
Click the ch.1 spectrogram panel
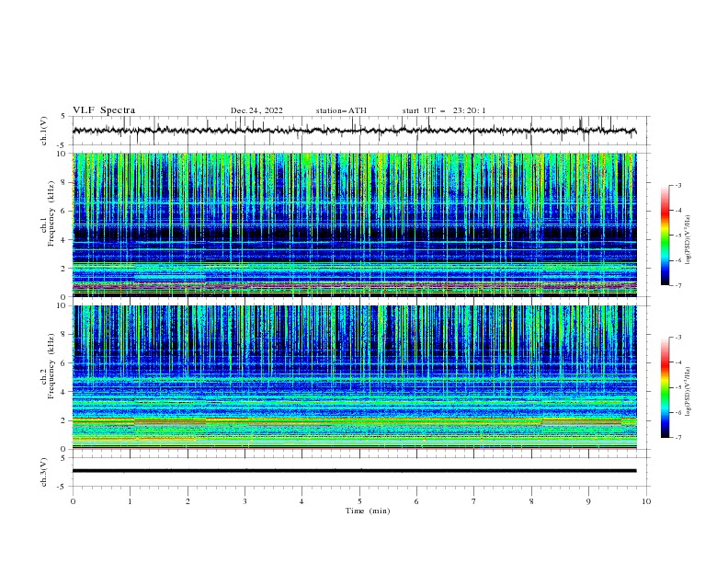(355, 224)
